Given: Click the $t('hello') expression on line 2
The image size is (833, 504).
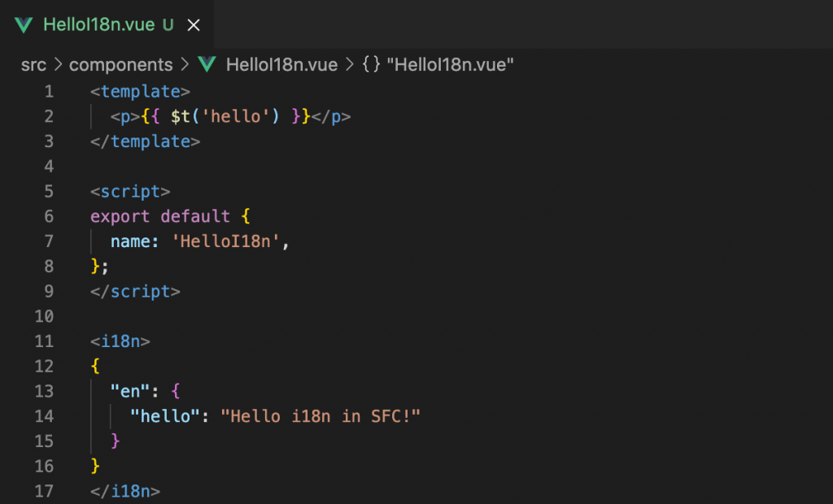Looking at the screenshot, I should pyautogui.click(x=225, y=116).
